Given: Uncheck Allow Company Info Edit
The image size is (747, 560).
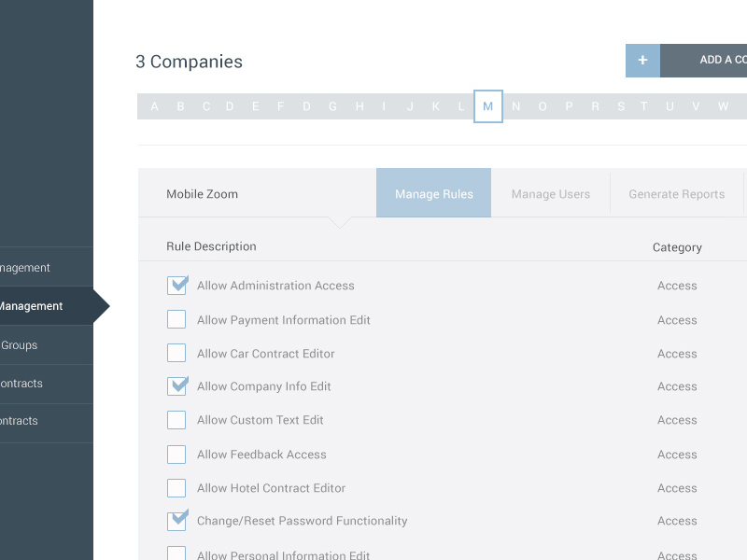Looking at the screenshot, I should pos(176,385).
